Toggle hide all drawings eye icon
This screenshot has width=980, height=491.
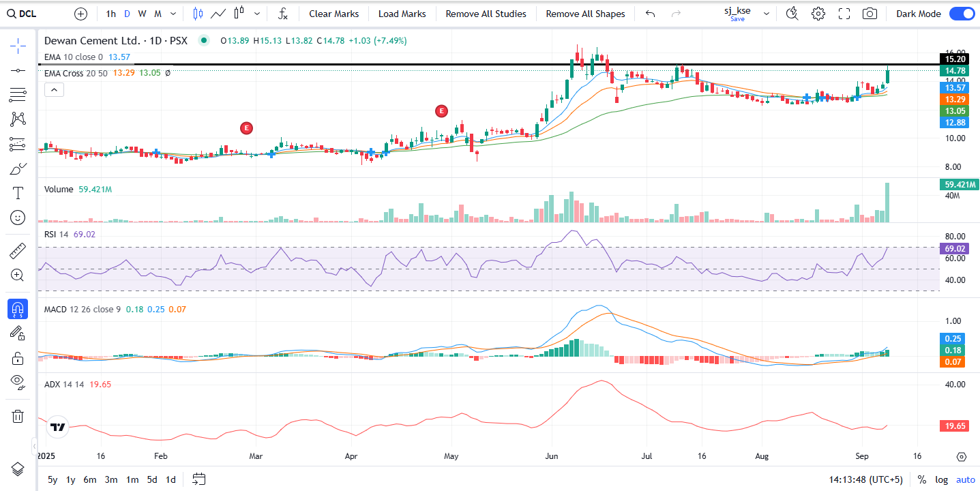click(18, 383)
